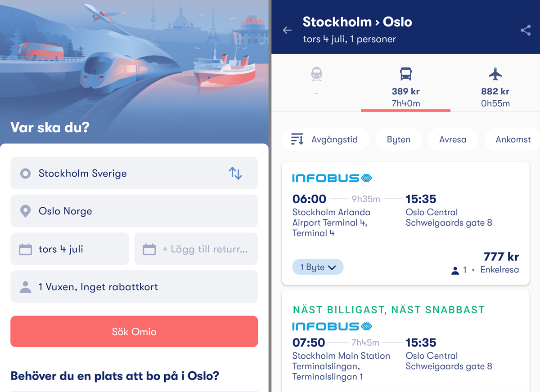
Task: Click the calendar icon for departure date
Action: click(x=26, y=249)
